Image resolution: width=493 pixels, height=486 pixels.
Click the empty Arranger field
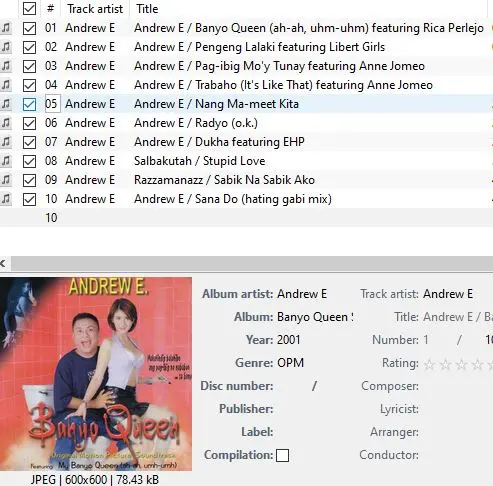coord(457,432)
